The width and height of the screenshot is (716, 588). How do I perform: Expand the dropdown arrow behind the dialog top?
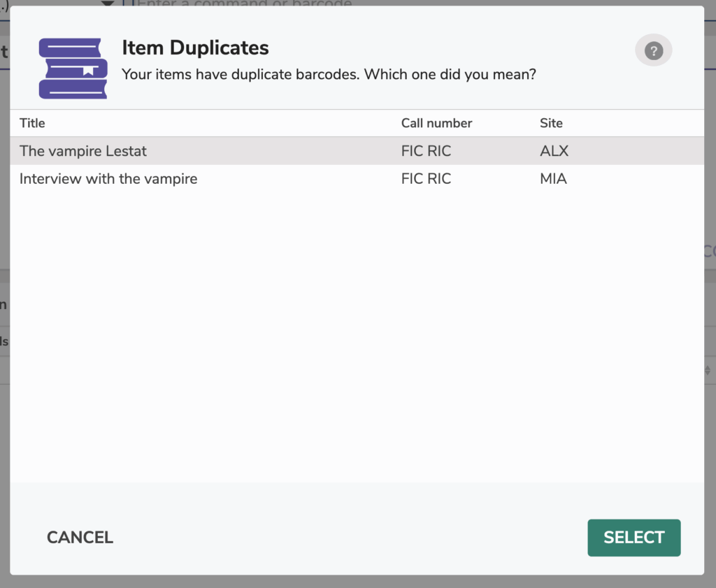tap(108, 3)
